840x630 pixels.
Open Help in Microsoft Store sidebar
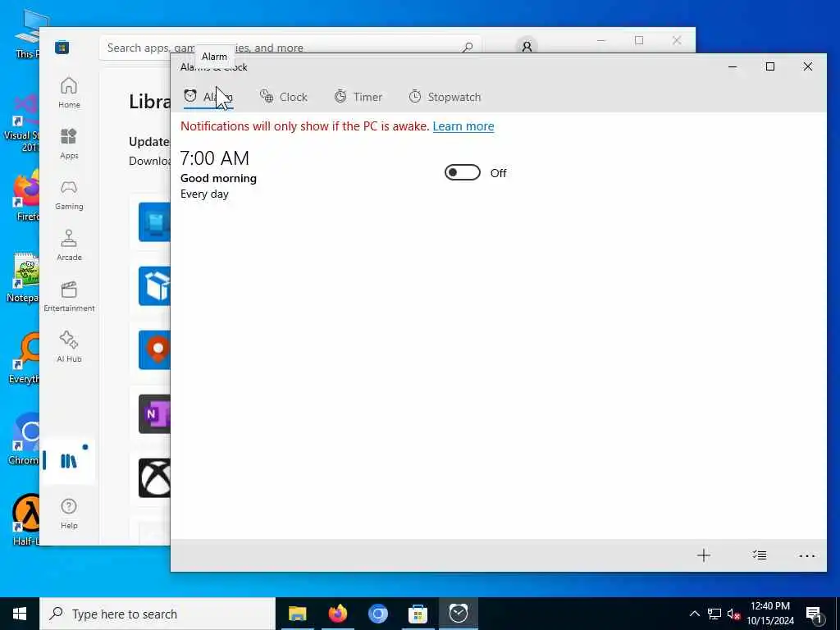coord(69,514)
